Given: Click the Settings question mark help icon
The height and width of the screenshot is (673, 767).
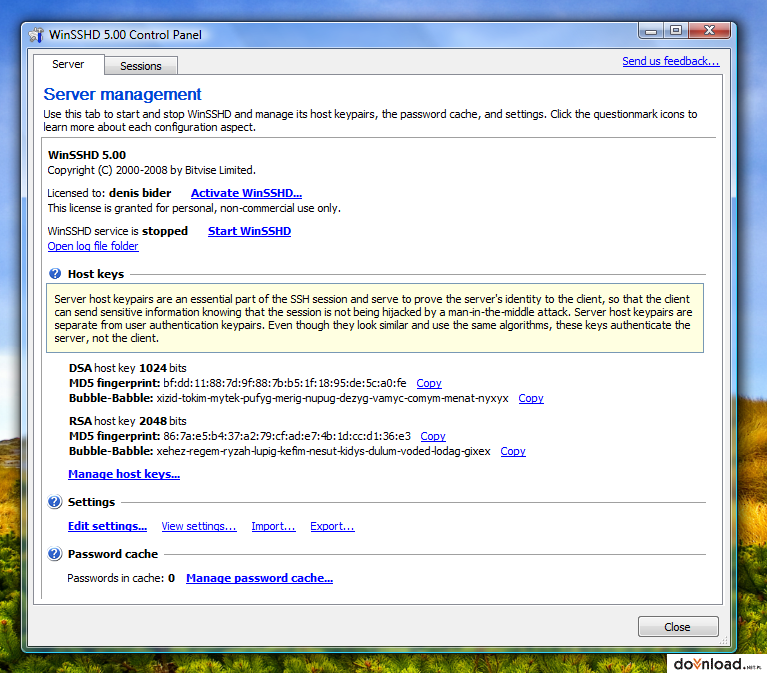Looking at the screenshot, I should pyautogui.click(x=55, y=502).
